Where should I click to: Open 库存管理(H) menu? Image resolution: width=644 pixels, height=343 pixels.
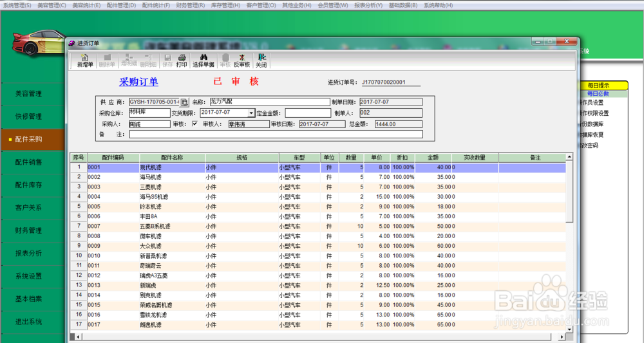click(x=226, y=5)
